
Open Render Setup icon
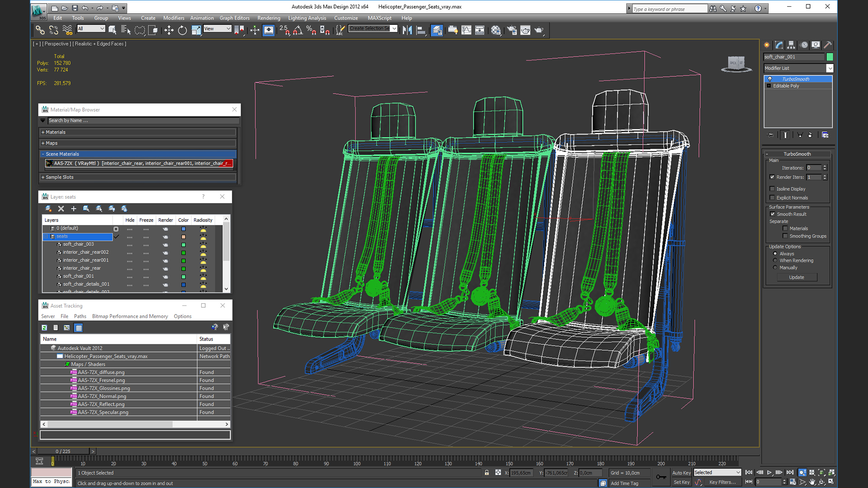pyautogui.click(x=512, y=30)
